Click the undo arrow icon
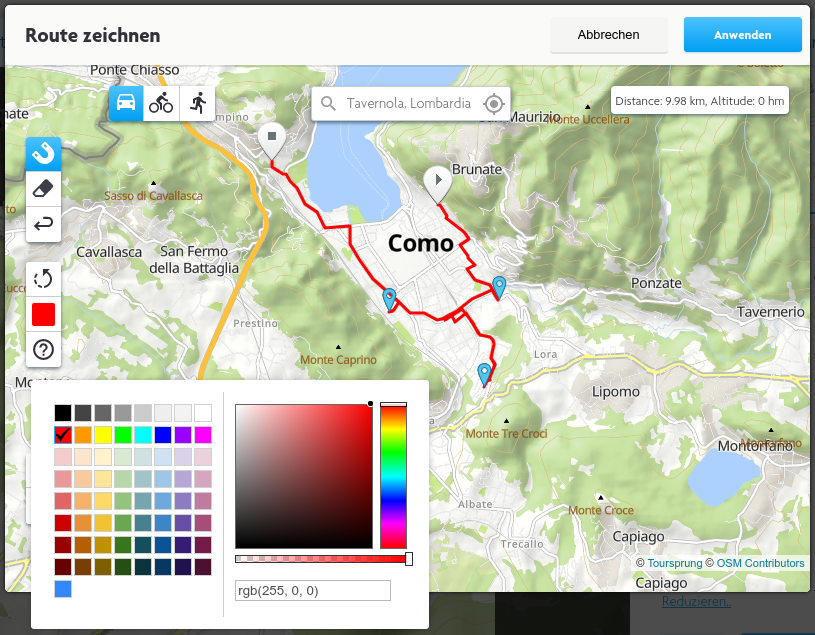This screenshot has width=815, height=635. pos(43,224)
